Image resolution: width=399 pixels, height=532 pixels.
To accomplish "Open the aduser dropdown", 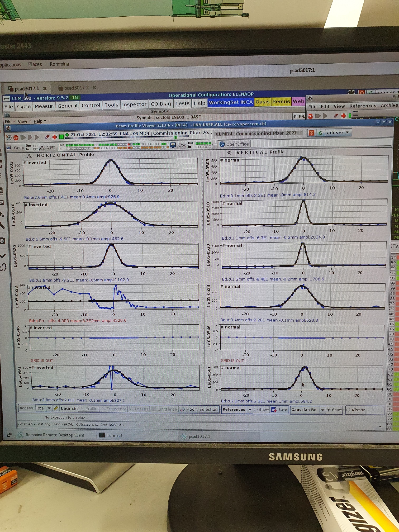I will [x=339, y=132].
